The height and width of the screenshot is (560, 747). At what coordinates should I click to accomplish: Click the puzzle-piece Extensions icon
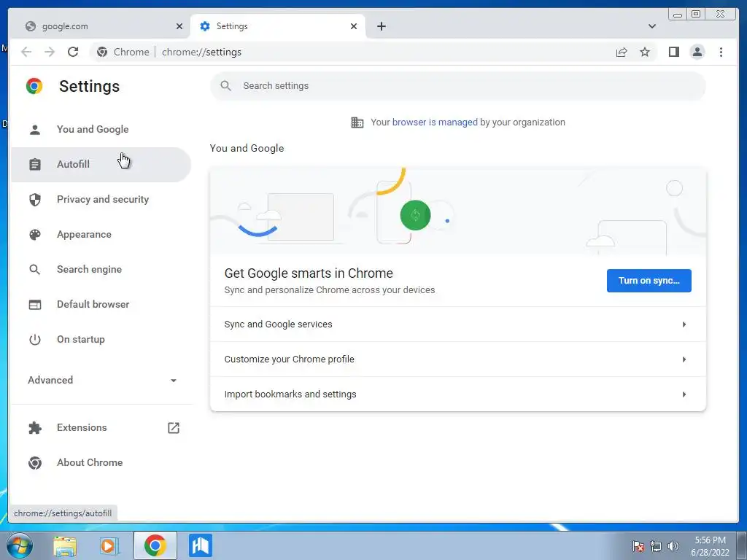pyautogui.click(x=35, y=427)
